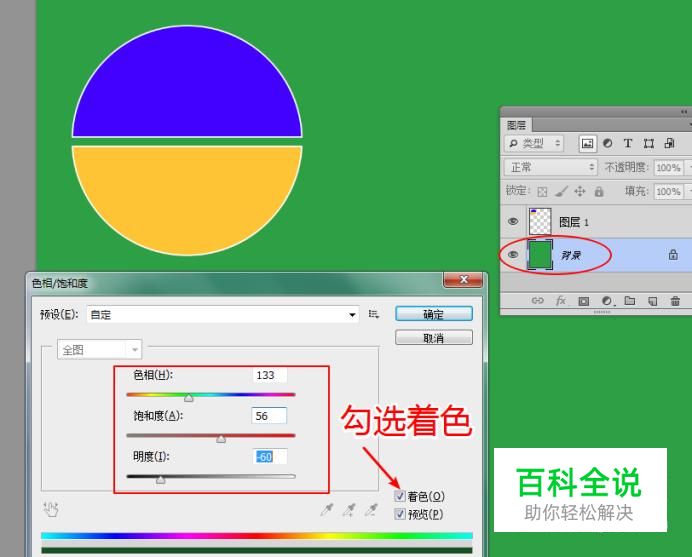Select the first eyedropper tool
The height and width of the screenshot is (557, 692).
coord(327,510)
